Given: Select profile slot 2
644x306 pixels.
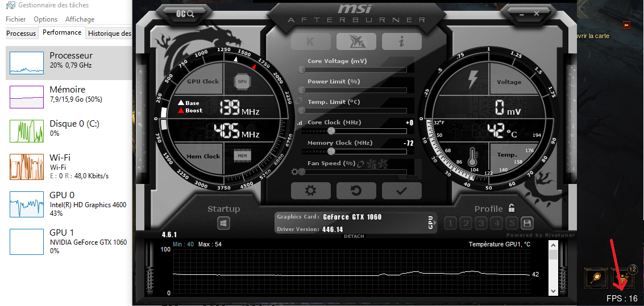Looking at the screenshot, I should 466,224.
